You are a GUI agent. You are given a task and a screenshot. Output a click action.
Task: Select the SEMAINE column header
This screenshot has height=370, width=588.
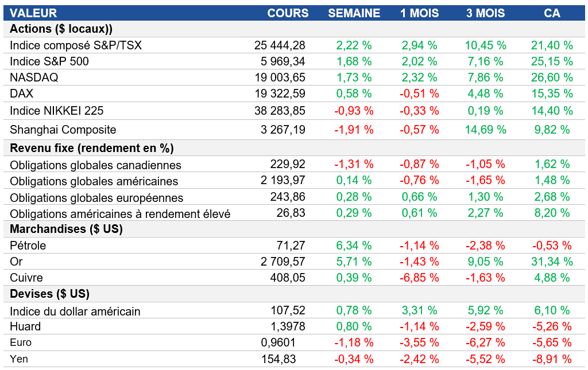point(354,13)
